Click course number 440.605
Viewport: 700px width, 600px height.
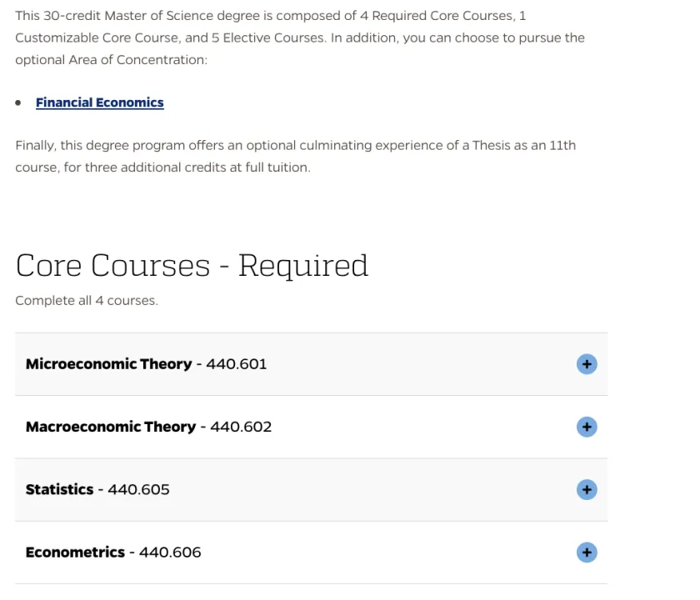[x=138, y=489]
